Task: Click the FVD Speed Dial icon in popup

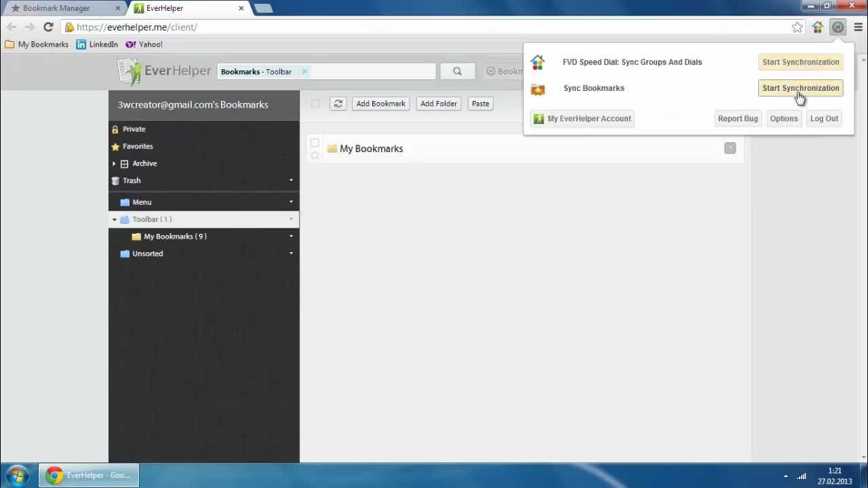Action: [538, 62]
